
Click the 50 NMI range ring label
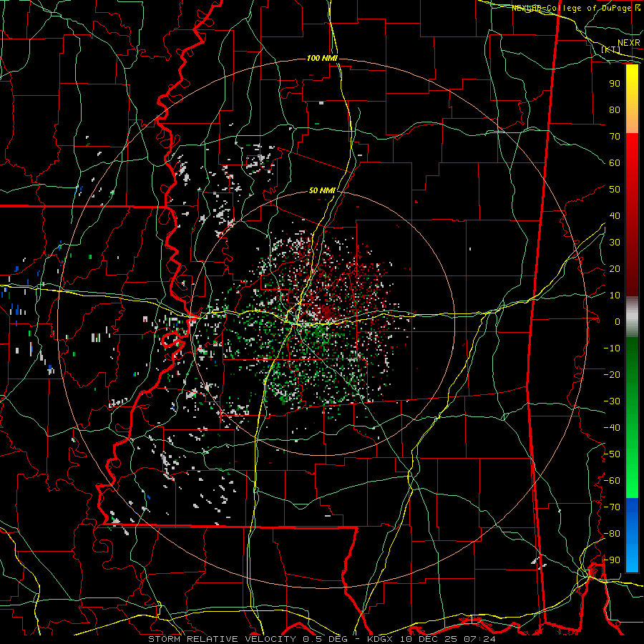pos(322,190)
